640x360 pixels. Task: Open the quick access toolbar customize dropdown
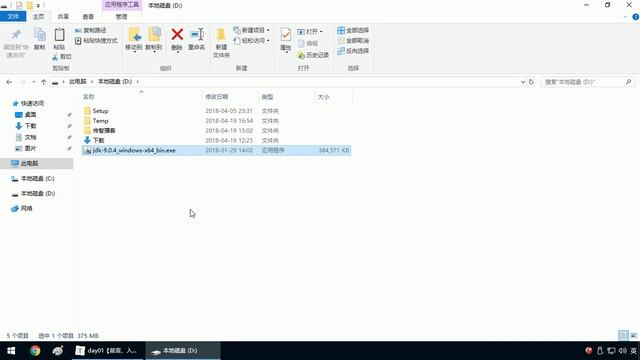(38, 6)
